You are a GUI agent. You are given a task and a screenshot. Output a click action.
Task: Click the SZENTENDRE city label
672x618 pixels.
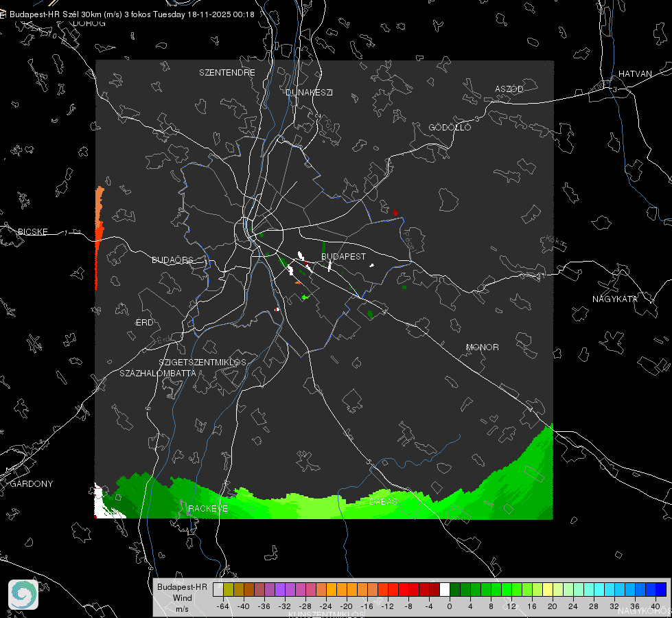coord(227,73)
